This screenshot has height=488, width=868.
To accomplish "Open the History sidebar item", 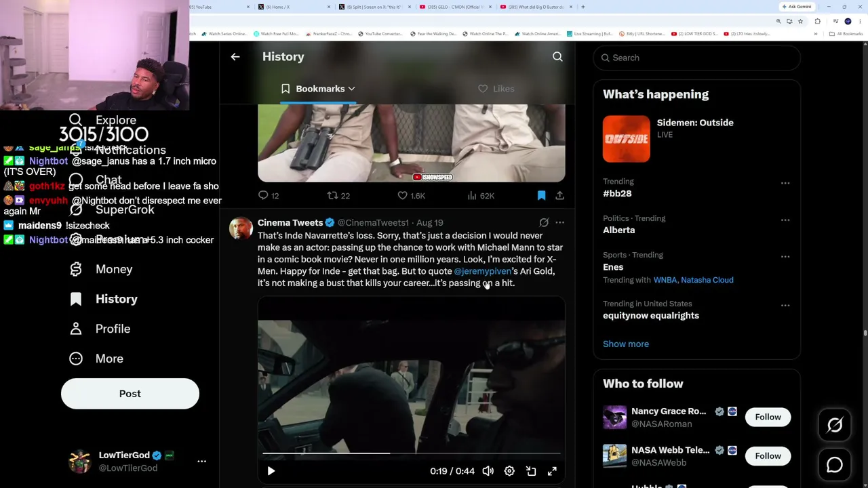I will [x=104, y=299].
